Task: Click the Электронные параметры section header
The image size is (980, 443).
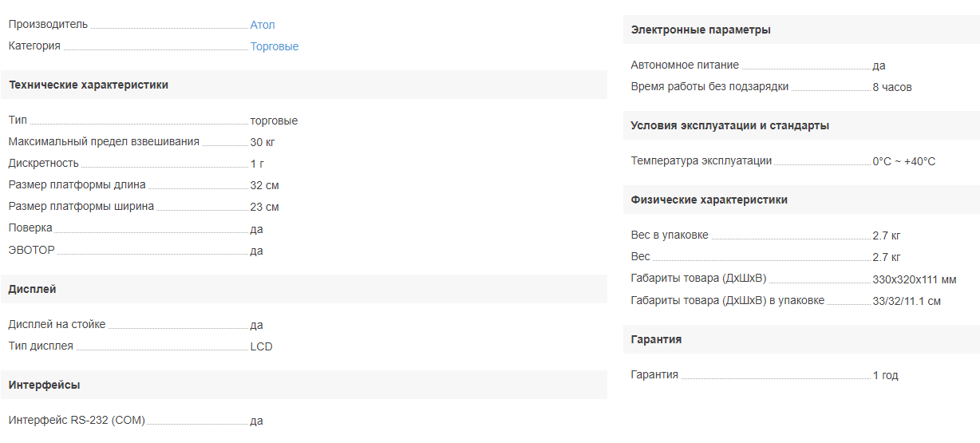Action: pos(701,30)
